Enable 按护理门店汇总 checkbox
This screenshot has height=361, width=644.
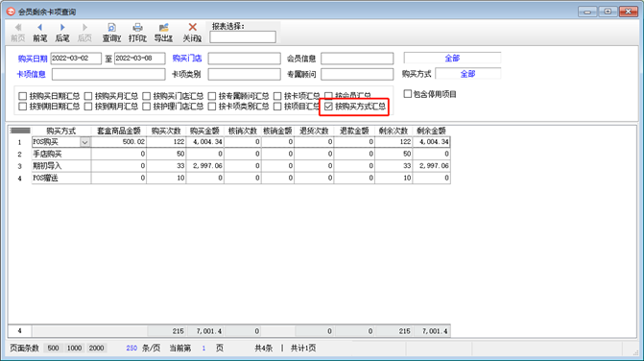pos(146,107)
